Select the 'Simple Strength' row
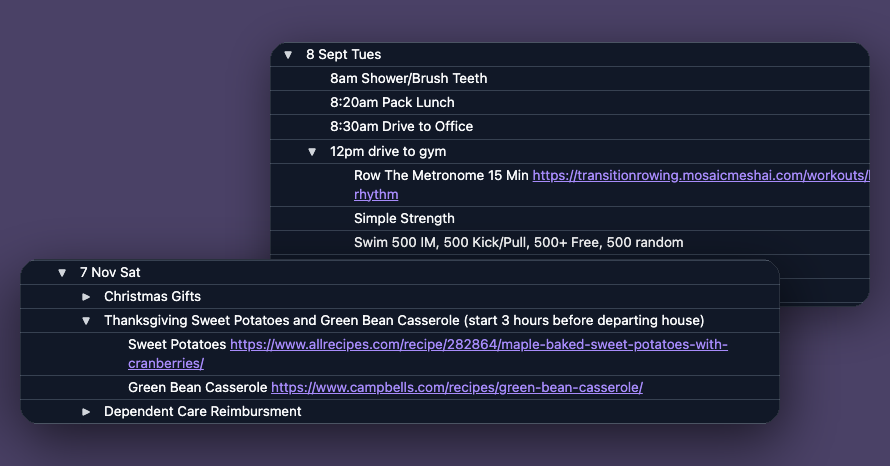Screen dimensions: 890x466 570,219
